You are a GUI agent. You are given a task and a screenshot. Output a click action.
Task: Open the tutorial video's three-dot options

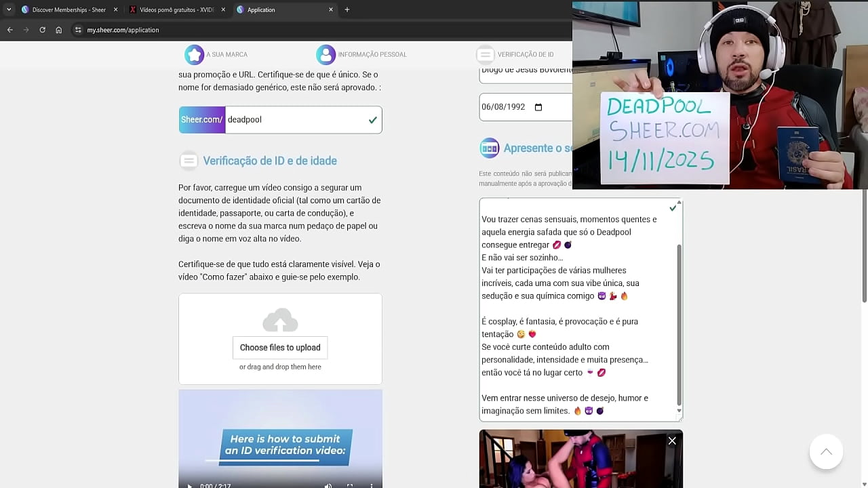click(x=371, y=485)
